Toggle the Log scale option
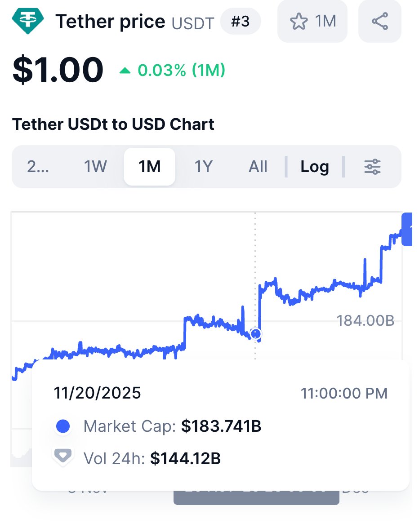The width and height of the screenshot is (419, 532). click(x=315, y=167)
